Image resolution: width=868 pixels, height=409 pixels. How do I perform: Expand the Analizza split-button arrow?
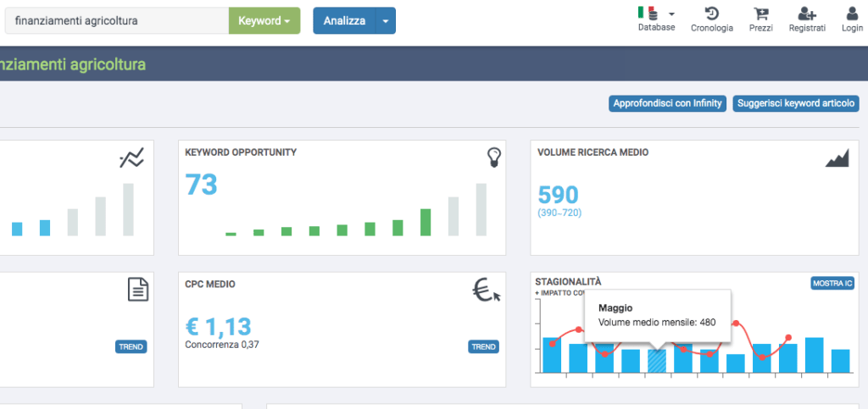(x=386, y=21)
